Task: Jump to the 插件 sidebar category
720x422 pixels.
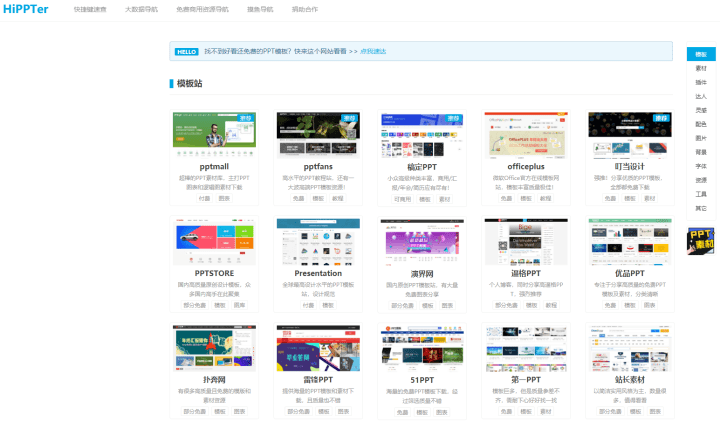Action: [701, 82]
